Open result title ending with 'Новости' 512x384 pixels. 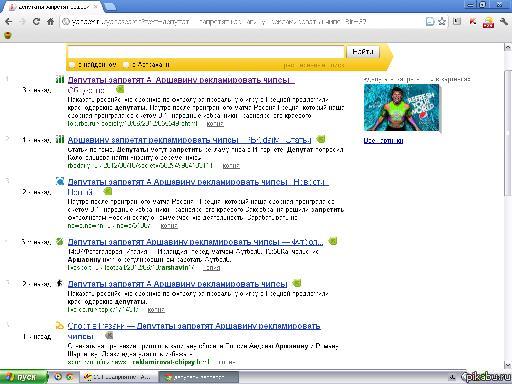click(198, 182)
